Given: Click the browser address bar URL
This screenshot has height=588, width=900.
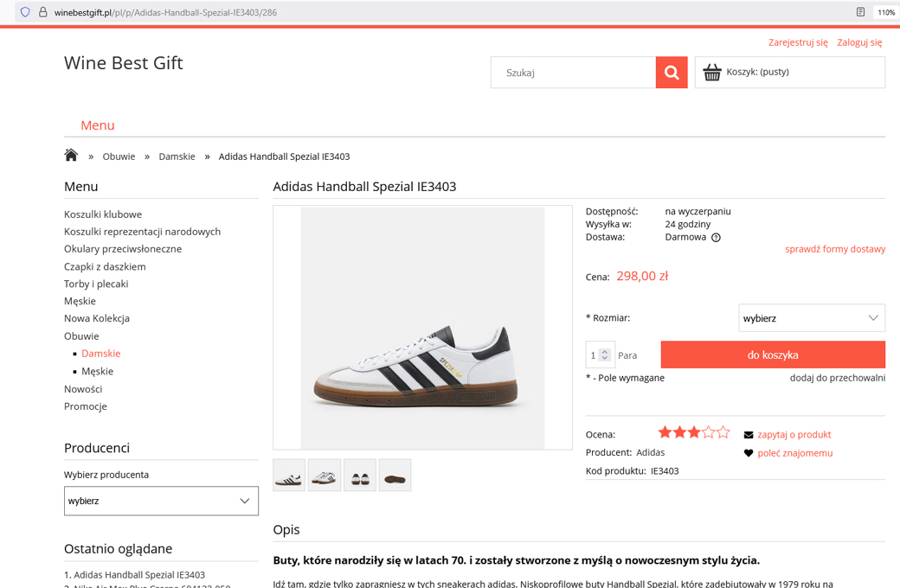Looking at the screenshot, I should [x=165, y=12].
